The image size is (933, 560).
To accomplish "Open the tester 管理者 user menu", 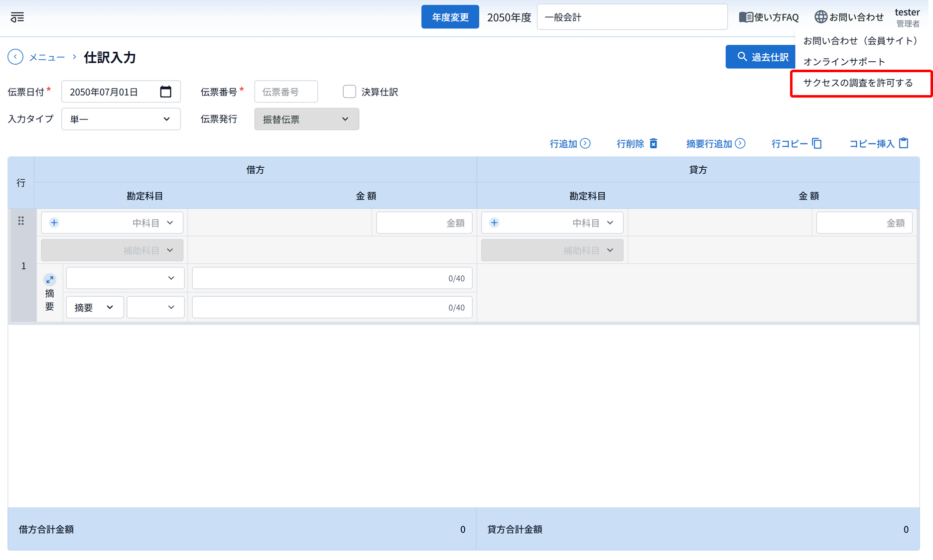I will [x=907, y=17].
